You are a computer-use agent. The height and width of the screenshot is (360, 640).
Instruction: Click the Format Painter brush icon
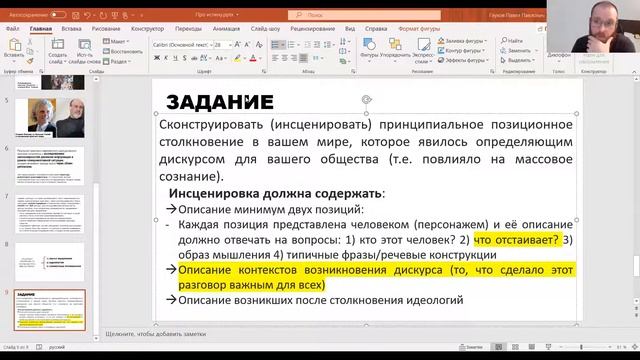coord(30,61)
